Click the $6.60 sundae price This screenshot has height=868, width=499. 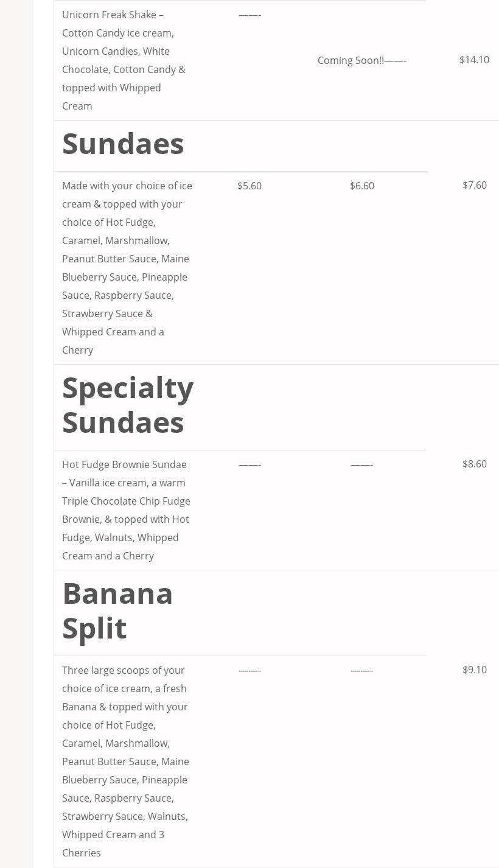coord(362,186)
